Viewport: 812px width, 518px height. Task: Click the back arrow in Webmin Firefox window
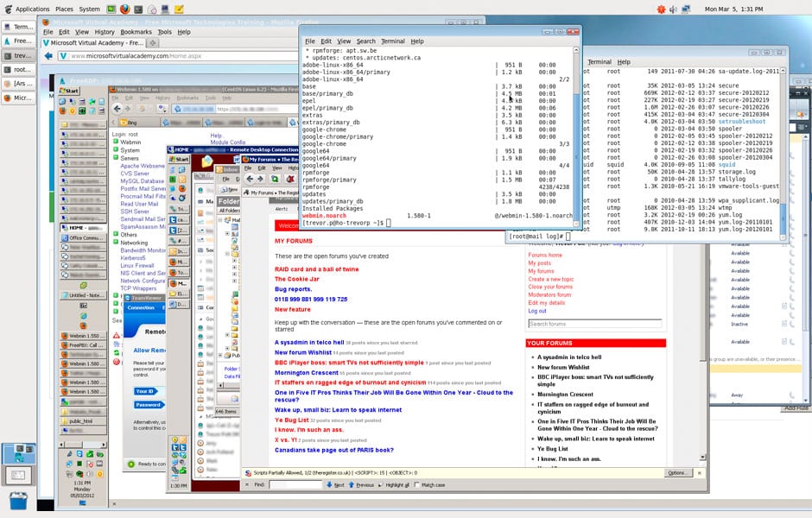click(x=117, y=109)
